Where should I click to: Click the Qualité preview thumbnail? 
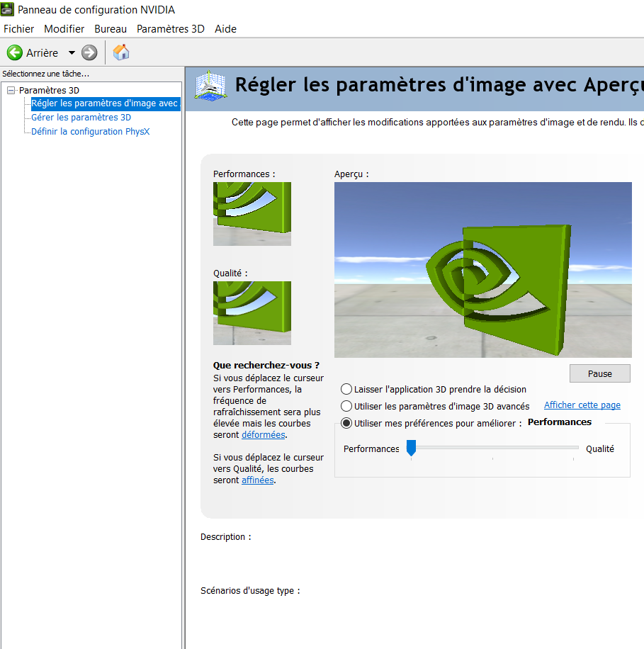[252, 312]
